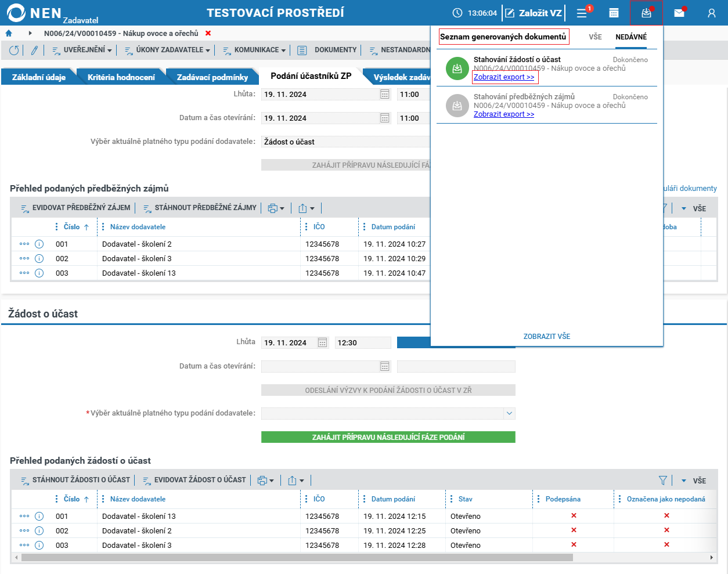This screenshot has height=574, width=728.
Task: Open the ÚKONY ZADAVATELE dropdown menu
Action: point(167,50)
